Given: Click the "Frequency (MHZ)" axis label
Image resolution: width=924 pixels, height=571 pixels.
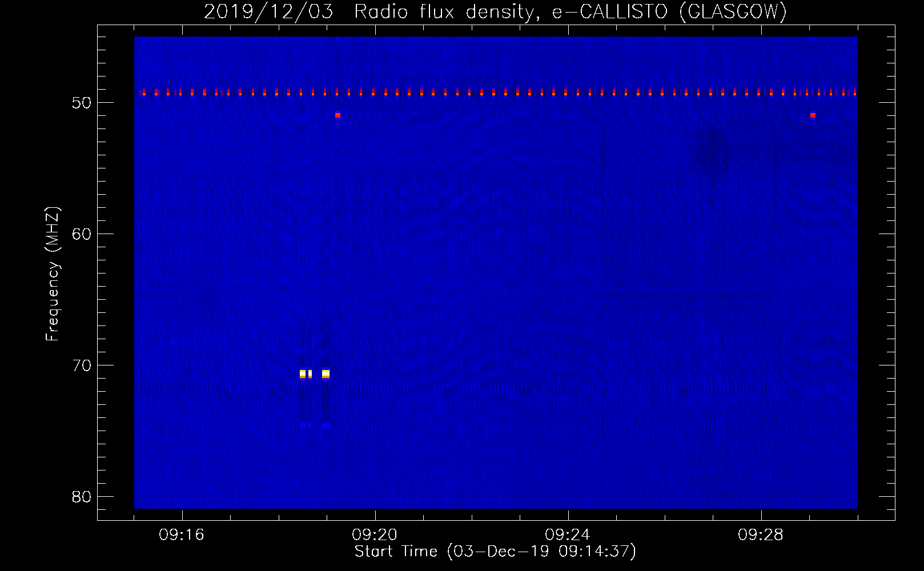Looking at the screenshot, I should pos(52,274).
